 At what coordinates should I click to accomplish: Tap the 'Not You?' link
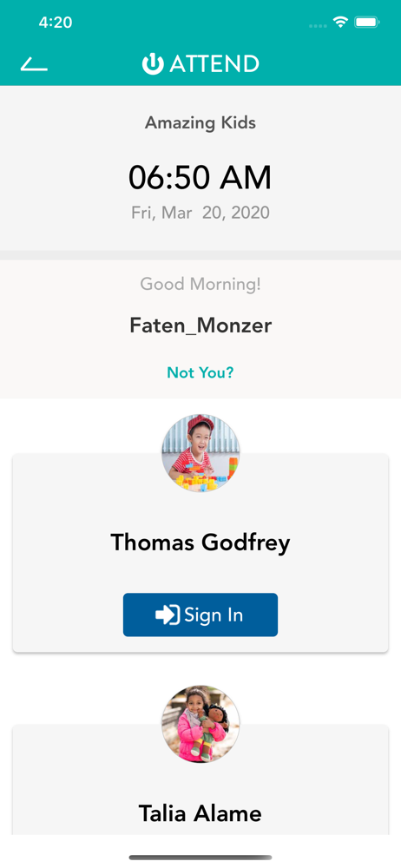[x=200, y=372]
